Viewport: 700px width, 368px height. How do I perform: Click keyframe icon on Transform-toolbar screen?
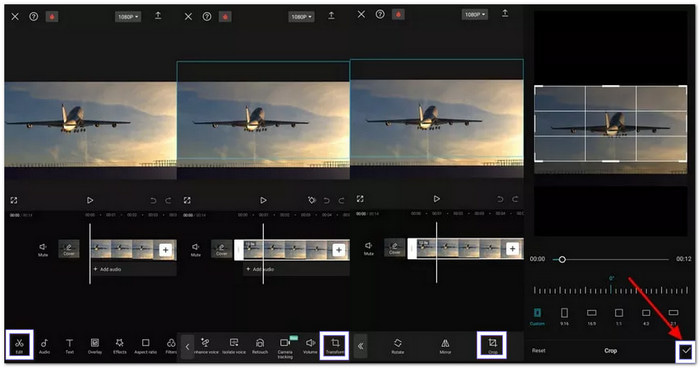(312, 200)
